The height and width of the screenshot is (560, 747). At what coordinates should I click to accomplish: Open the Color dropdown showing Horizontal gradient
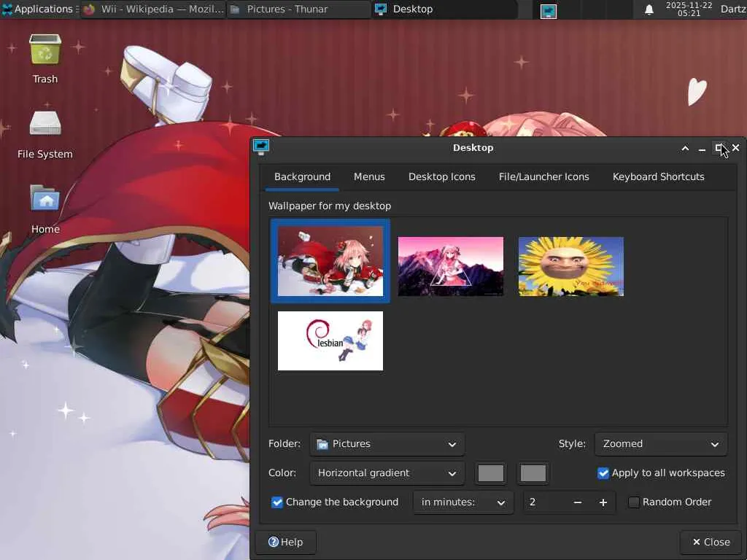point(387,472)
